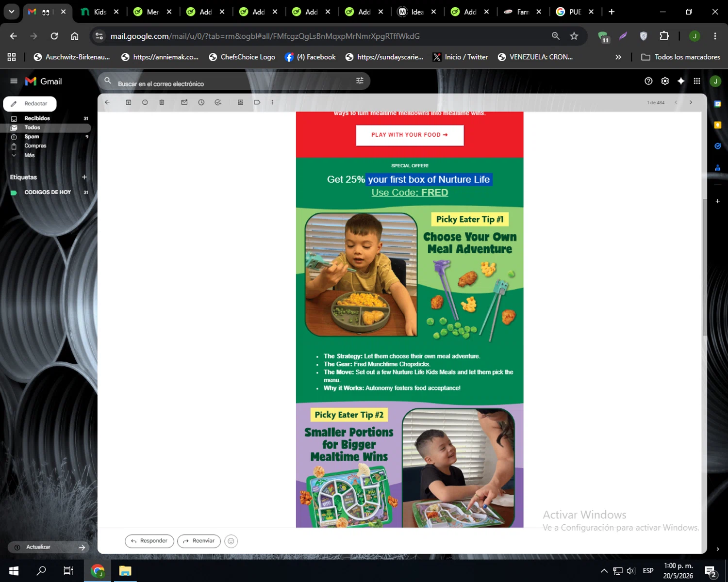Screen dimensions: 728x582
Task: Collapse the side panel chevron
Action: click(717, 549)
